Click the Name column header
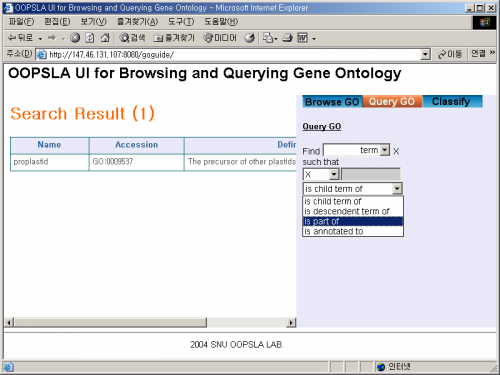The image size is (500, 375). pyautogui.click(x=49, y=145)
